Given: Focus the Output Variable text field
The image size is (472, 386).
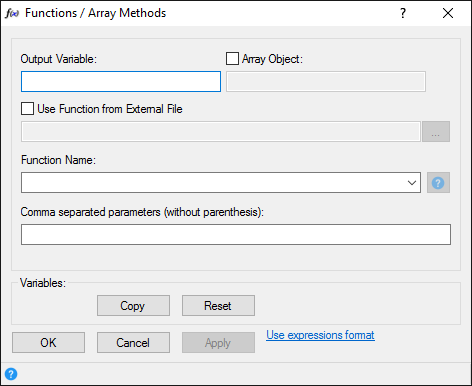Looking at the screenshot, I should (121, 81).
